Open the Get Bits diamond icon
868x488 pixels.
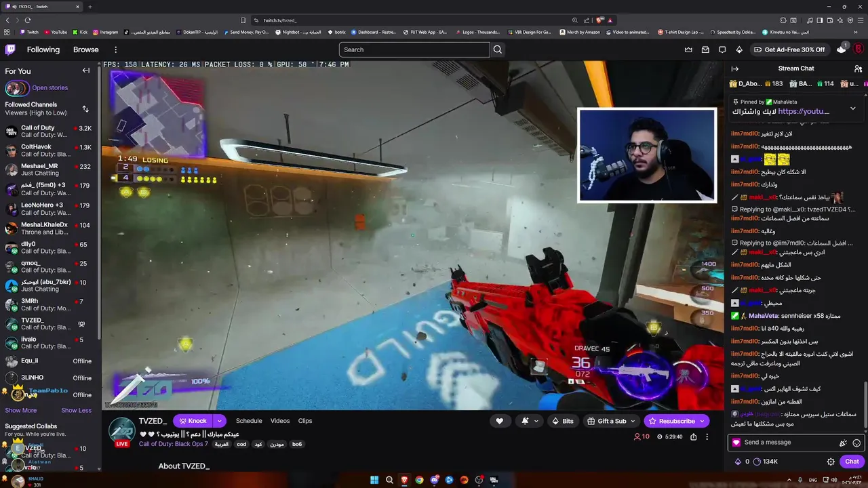[x=739, y=49]
